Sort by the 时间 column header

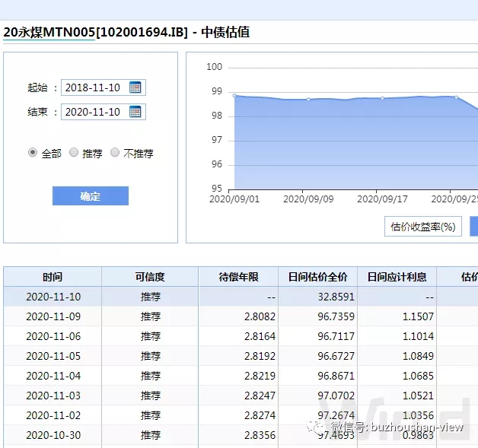(x=53, y=277)
